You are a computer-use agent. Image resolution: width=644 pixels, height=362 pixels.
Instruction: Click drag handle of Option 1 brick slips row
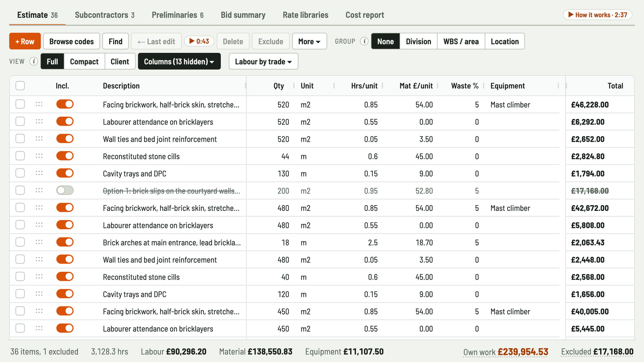point(39,190)
